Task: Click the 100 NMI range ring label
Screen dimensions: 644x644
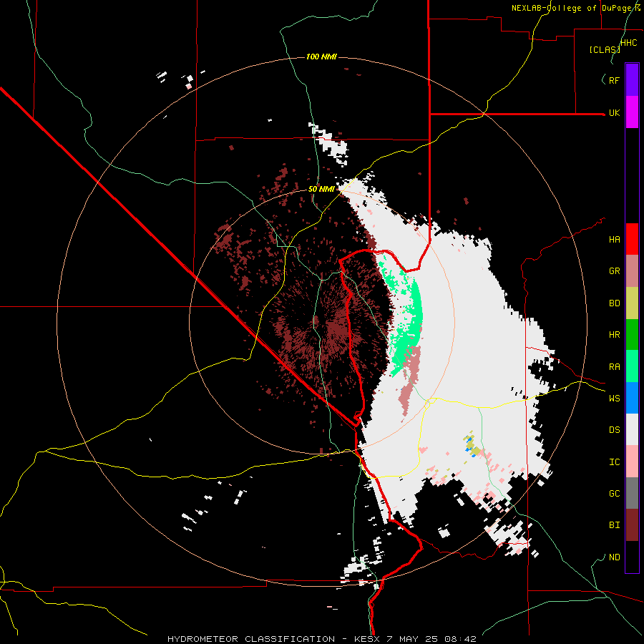Action: (321, 57)
